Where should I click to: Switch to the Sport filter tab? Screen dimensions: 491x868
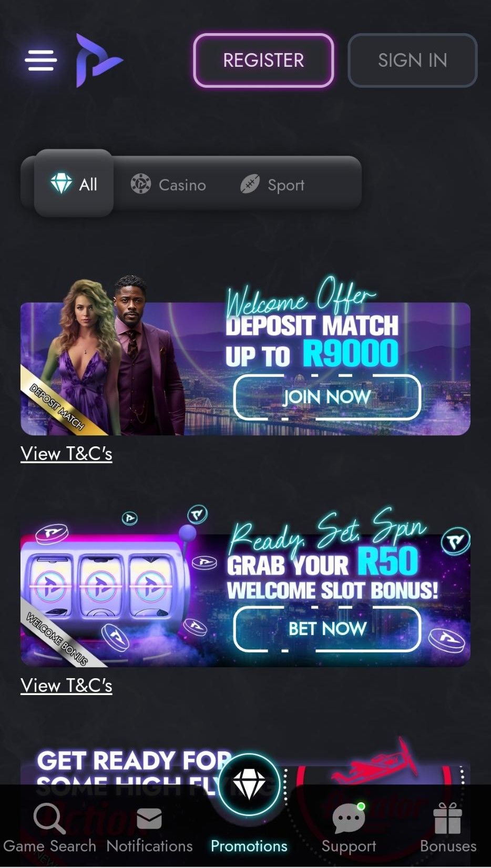click(272, 185)
